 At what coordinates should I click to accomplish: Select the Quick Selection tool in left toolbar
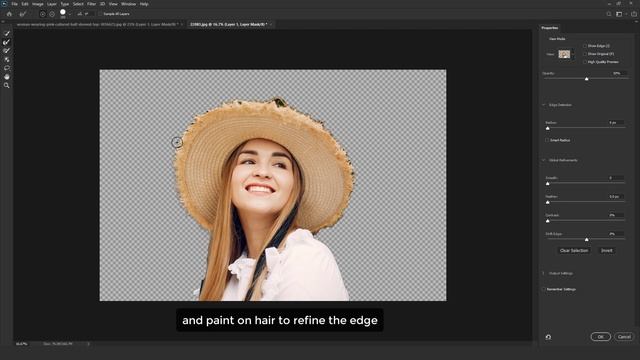tap(7, 33)
